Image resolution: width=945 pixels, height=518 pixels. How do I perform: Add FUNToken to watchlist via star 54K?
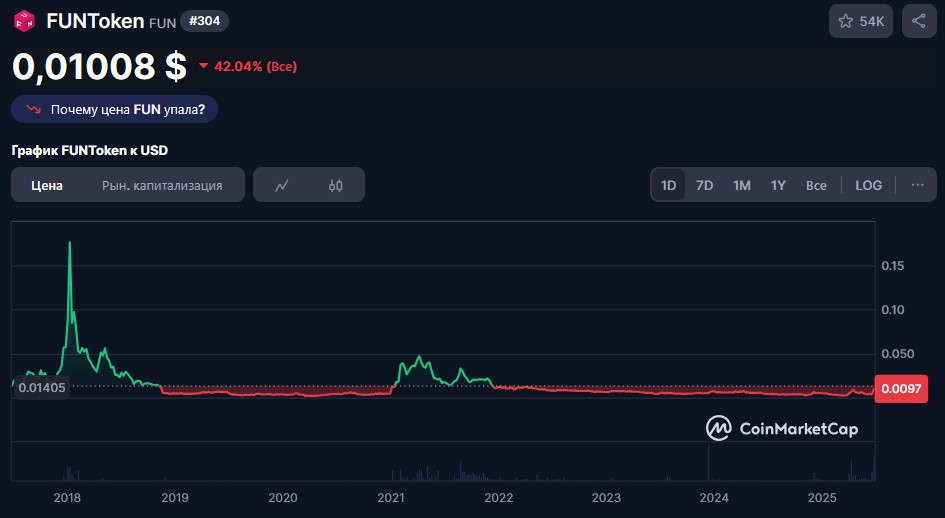click(x=861, y=21)
